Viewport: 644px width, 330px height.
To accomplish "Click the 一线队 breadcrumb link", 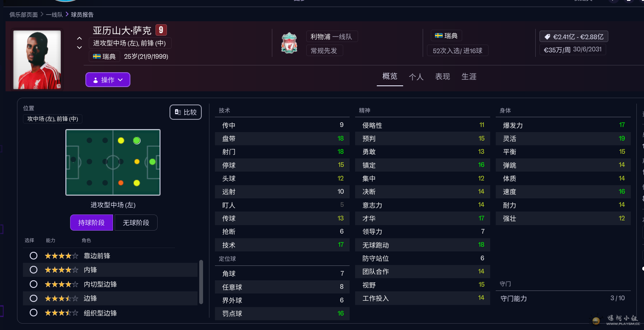I will point(54,14).
